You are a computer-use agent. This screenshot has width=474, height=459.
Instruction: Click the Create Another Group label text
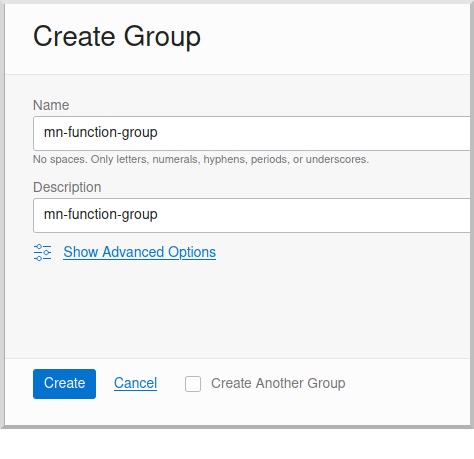point(278,383)
